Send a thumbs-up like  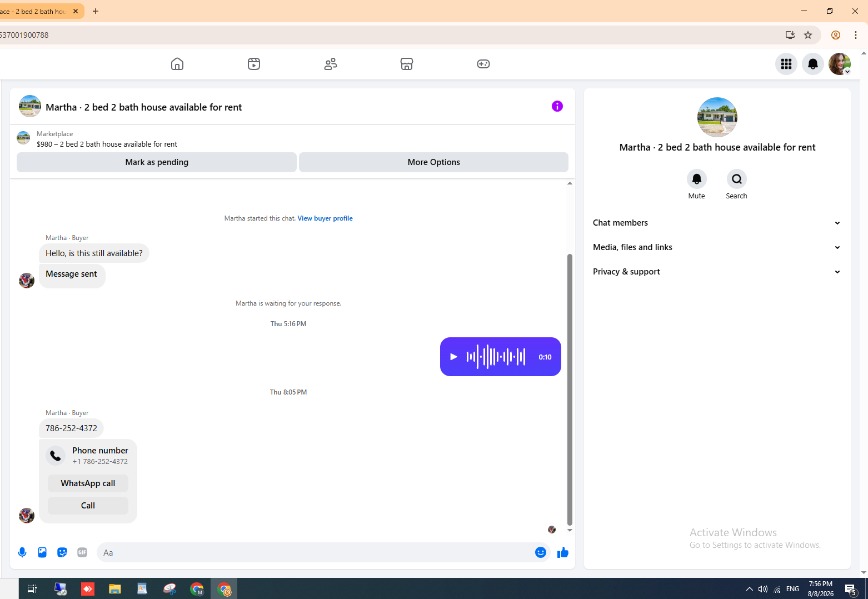tap(563, 552)
